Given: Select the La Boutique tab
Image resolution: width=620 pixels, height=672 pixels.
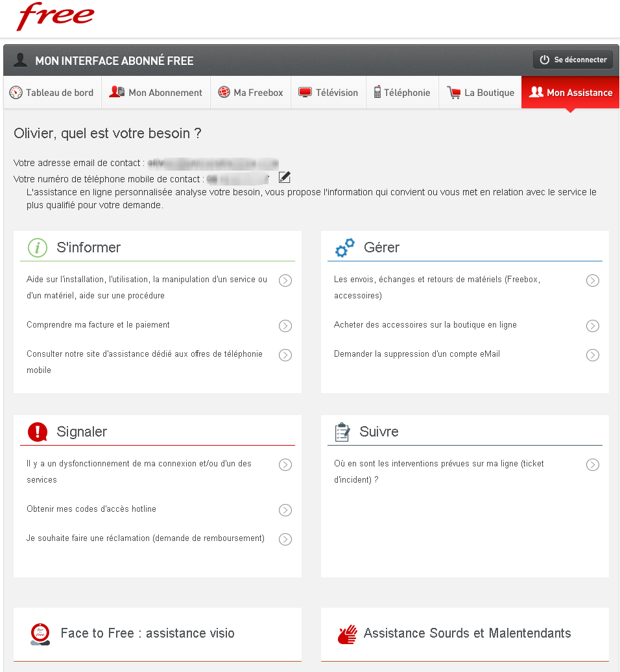Looking at the screenshot, I should click(x=481, y=93).
